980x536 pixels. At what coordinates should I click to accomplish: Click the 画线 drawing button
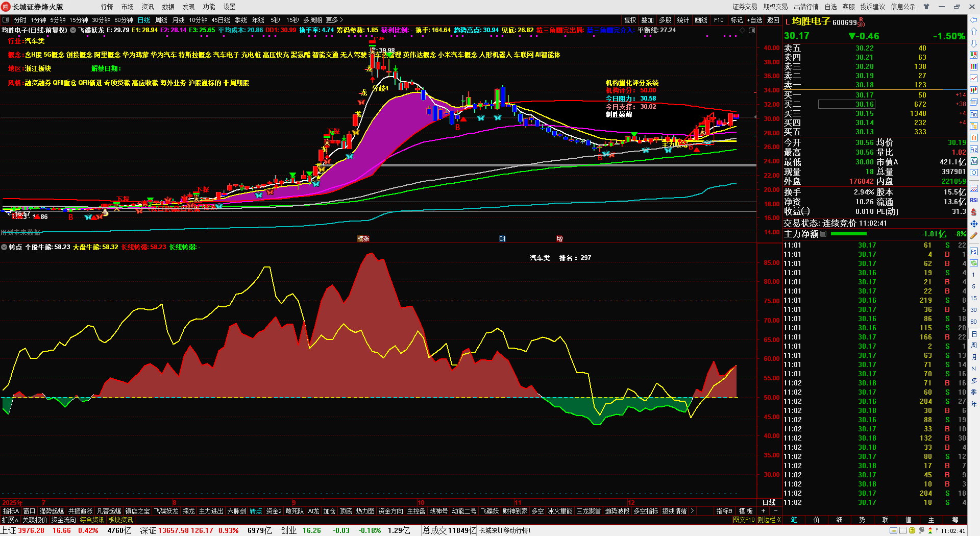point(701,20)
